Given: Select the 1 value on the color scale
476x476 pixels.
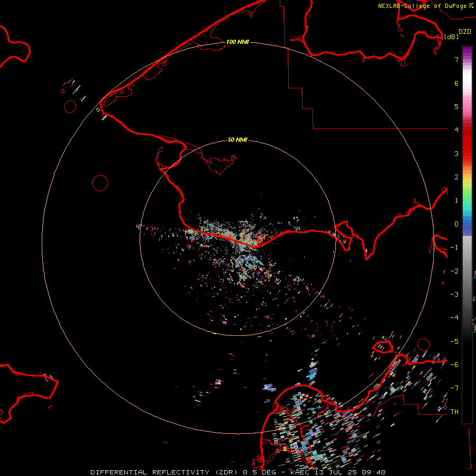Looking at the screenshot, I should click(x=456, y=200).
